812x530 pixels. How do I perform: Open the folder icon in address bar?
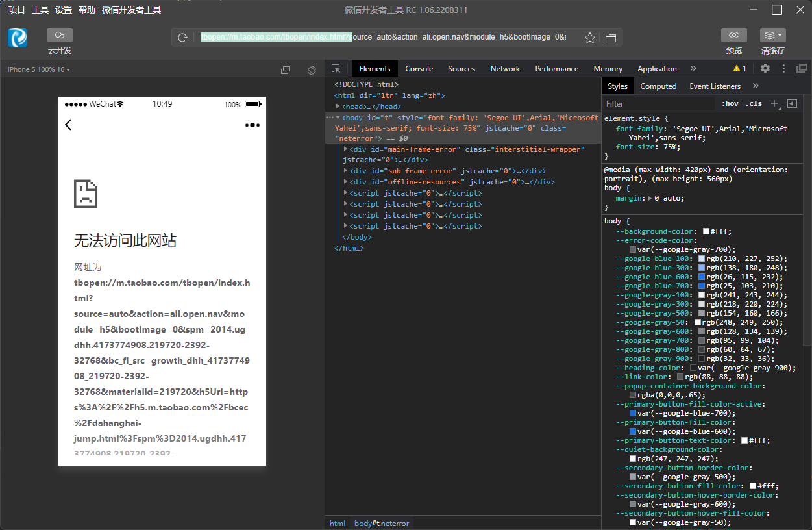(611, 38)
